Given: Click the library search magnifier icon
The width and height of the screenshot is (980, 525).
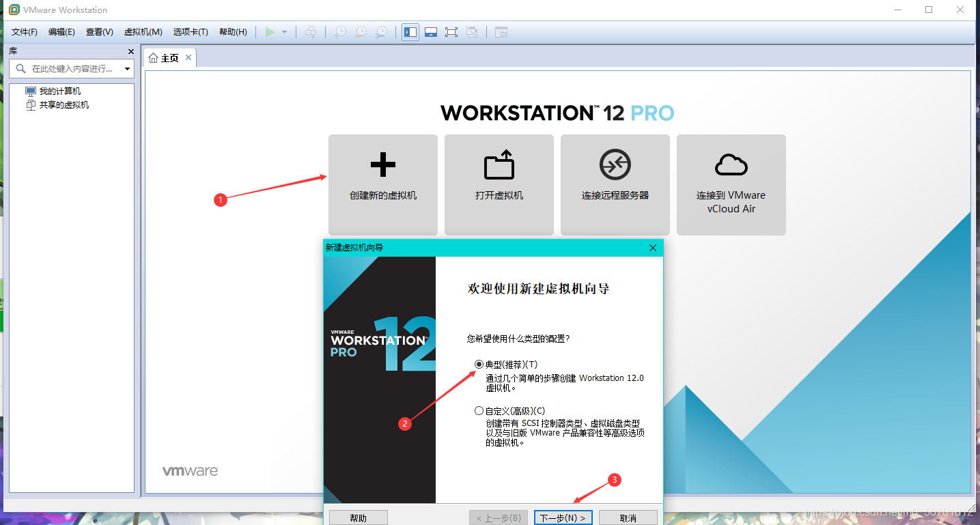Looking at the screenshot, I should pos(20,69).
